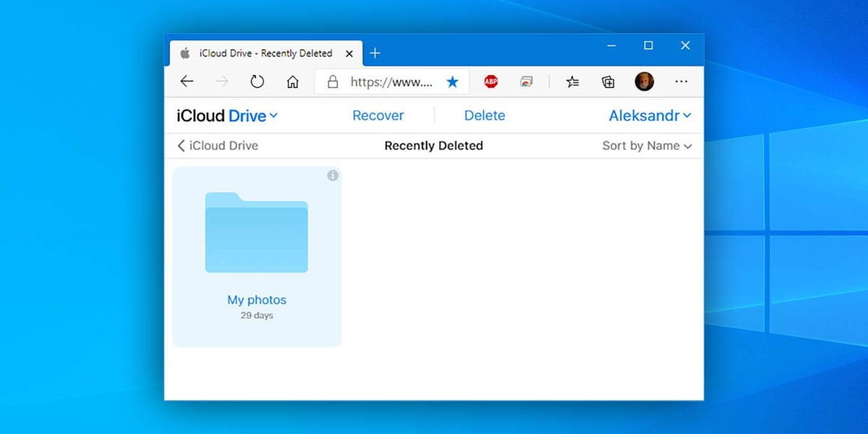Screen dimensions: 868x434
Task: Click the browser forward arrow
Action: [x=221, y=82]
